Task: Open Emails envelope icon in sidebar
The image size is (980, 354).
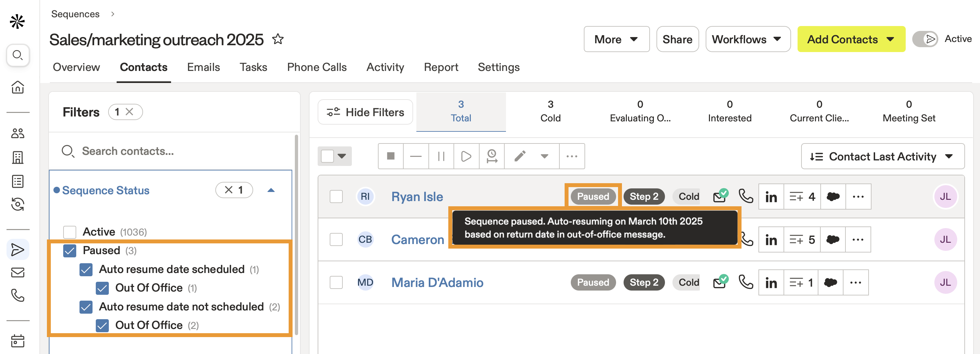Action: 18,272
